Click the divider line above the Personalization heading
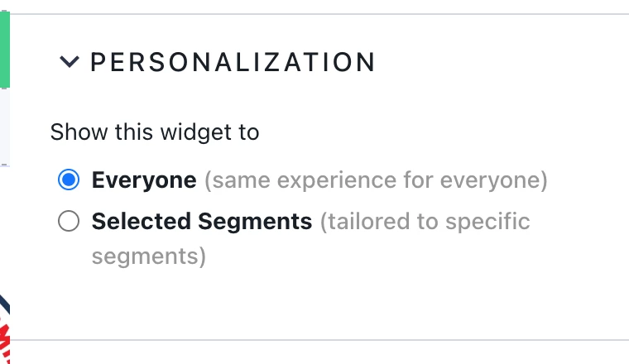 click(319, 14)
